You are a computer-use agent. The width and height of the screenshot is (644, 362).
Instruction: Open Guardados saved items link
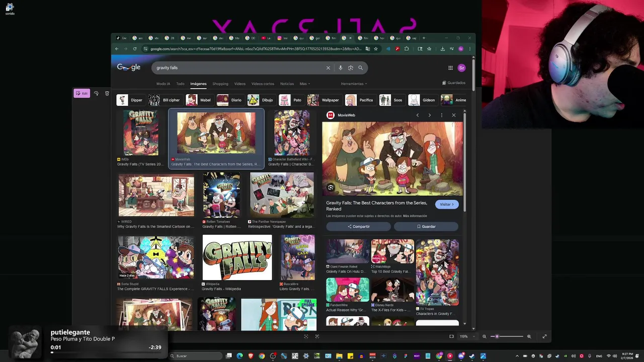[454, 83]
